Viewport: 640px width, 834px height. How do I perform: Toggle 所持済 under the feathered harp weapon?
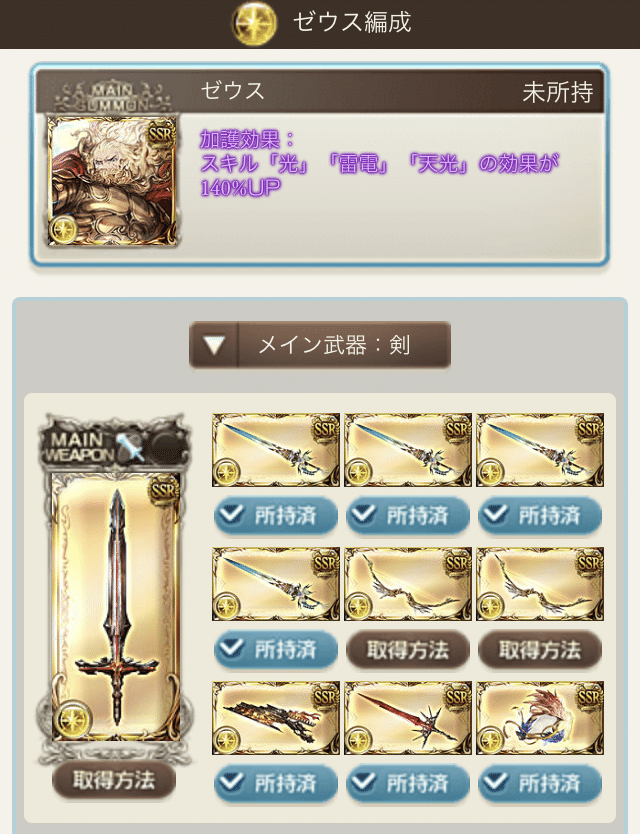point(539,783)
